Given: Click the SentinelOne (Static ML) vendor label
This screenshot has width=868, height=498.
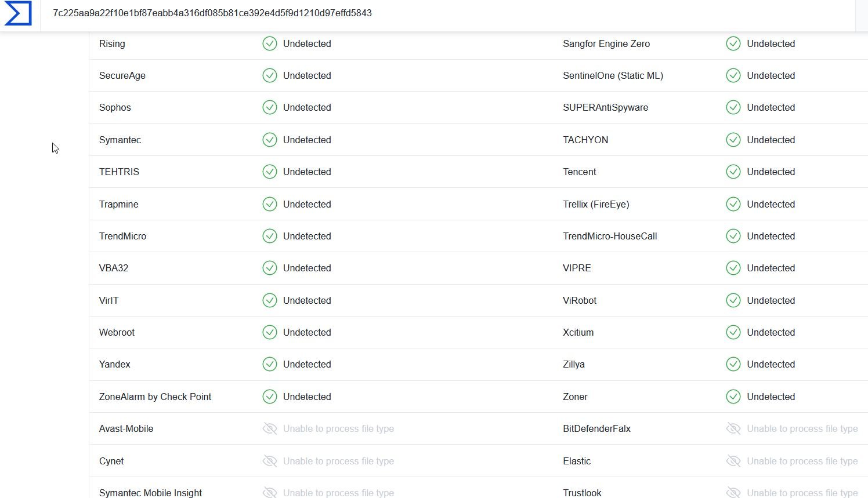Looking at the screenshot, I should [613, 75].
